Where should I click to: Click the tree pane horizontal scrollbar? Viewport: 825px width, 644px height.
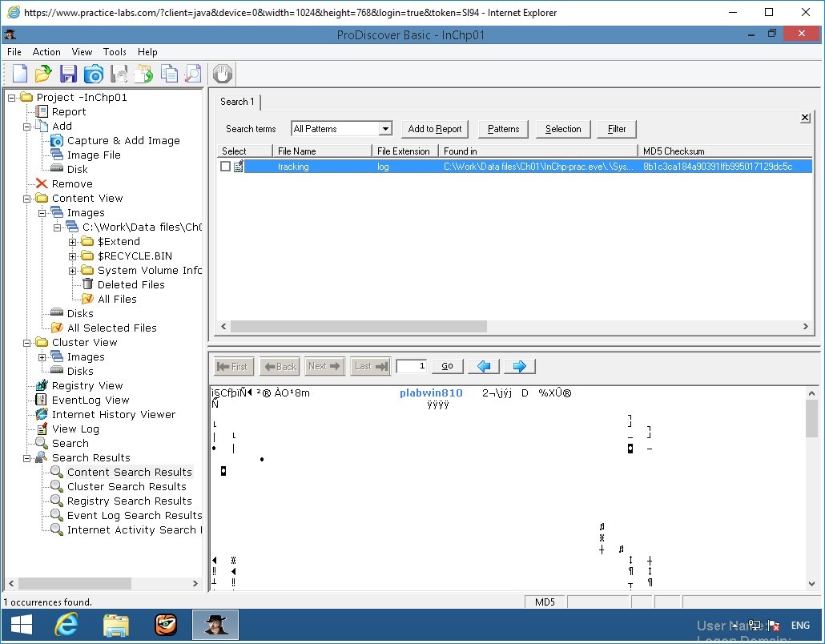tap(74, 583)
